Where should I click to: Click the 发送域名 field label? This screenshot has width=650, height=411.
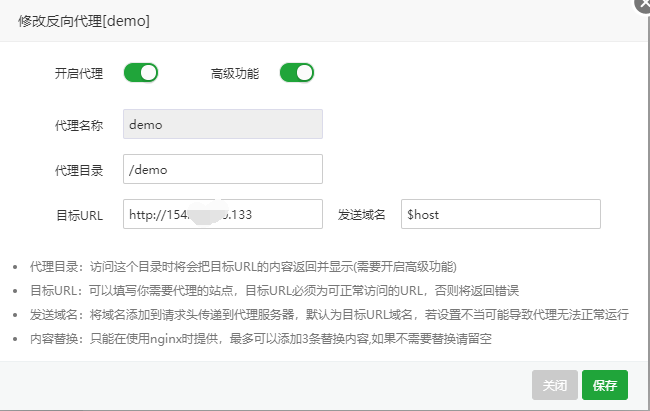362,215
